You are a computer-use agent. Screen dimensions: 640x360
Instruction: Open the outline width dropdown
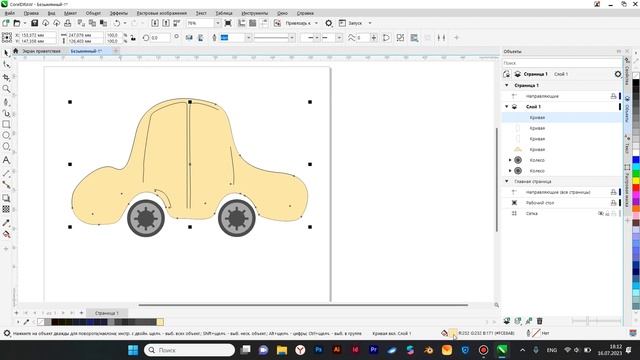(x=248, y=38)
